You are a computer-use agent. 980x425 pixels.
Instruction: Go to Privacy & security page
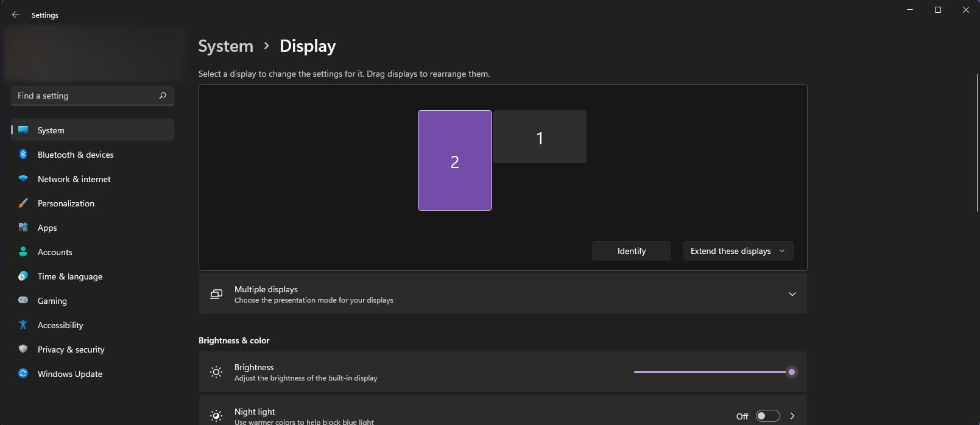(71, 349)
